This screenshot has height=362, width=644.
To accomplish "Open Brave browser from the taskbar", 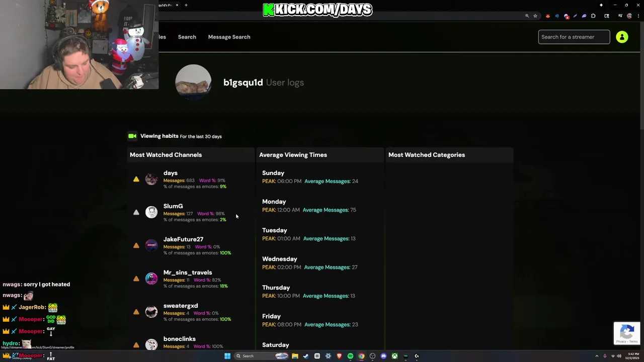I will (x=339, y=356).
